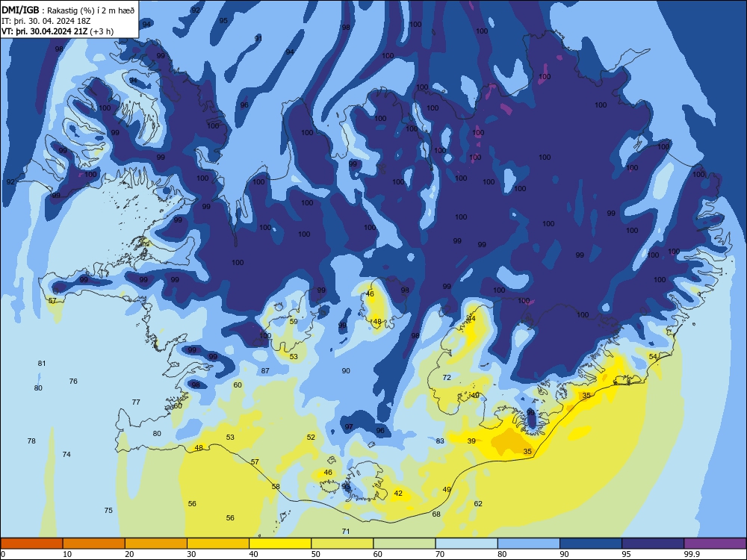Click the map value '78'
This screenshot has height=560, width=747.
coord(31,441)
